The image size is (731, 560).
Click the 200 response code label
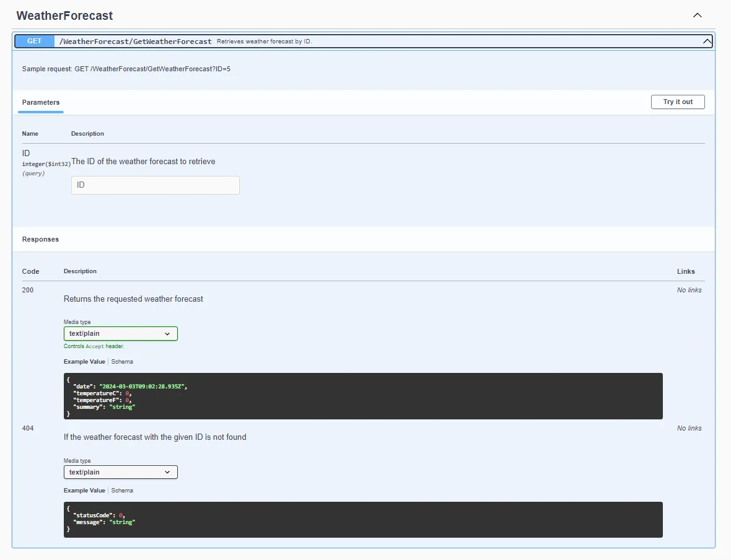point(28,290)
